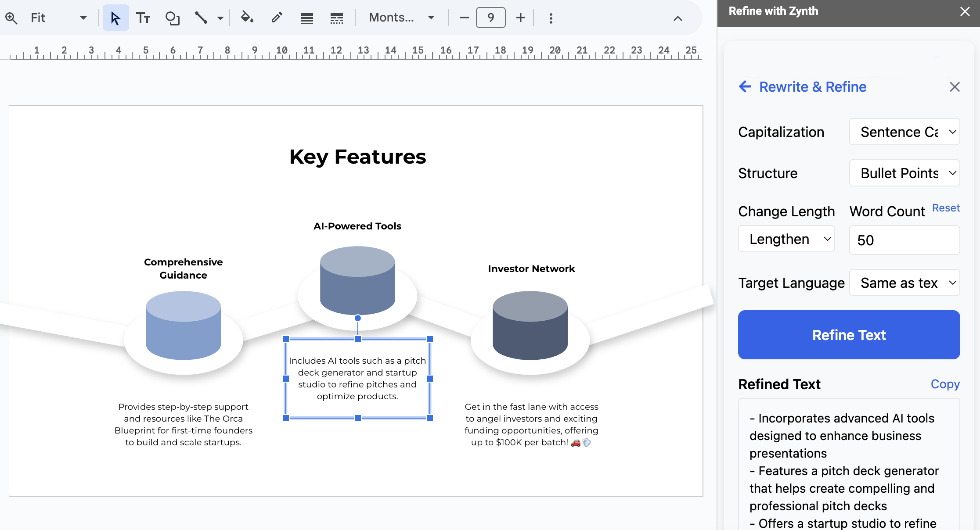The image size is (980, 530).
Task: Open the Border weight option
Action: pyautogui.click(x=306, y=18)
